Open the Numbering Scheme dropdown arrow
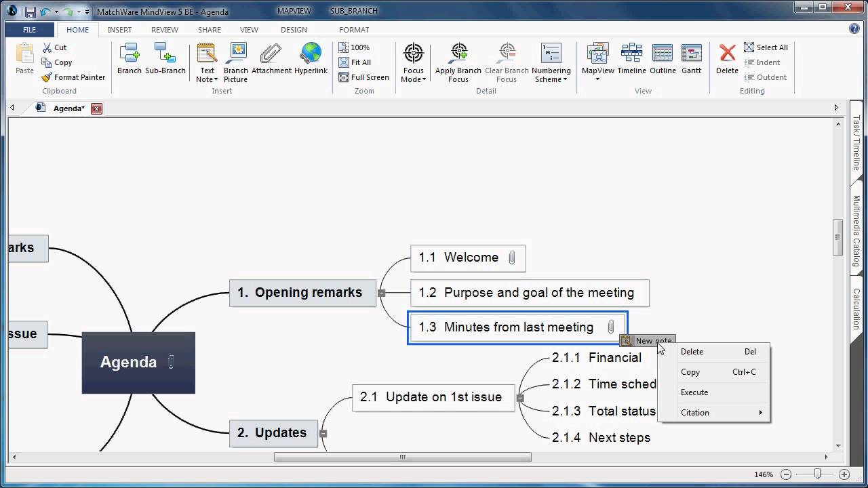This screenshot has width=868, height=488. [565, 80]
